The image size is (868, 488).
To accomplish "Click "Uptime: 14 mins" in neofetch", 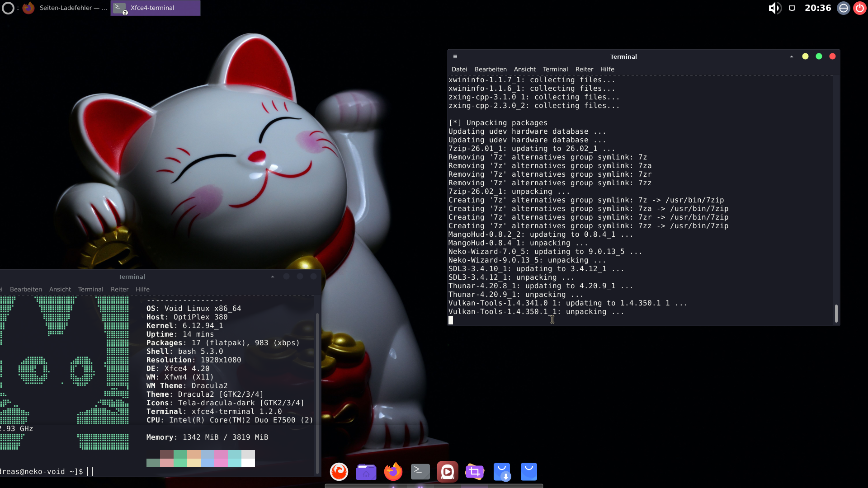I will coord(180,334).
